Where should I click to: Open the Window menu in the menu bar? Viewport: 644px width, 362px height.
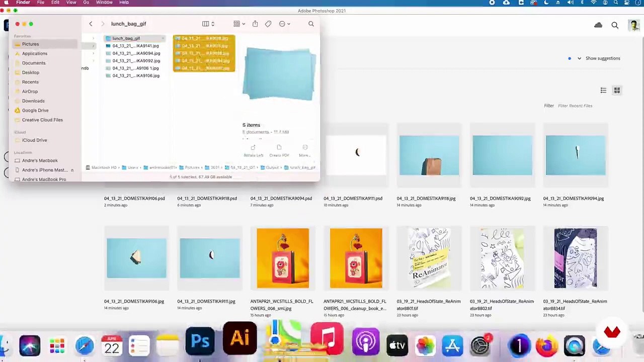[104, 3]
